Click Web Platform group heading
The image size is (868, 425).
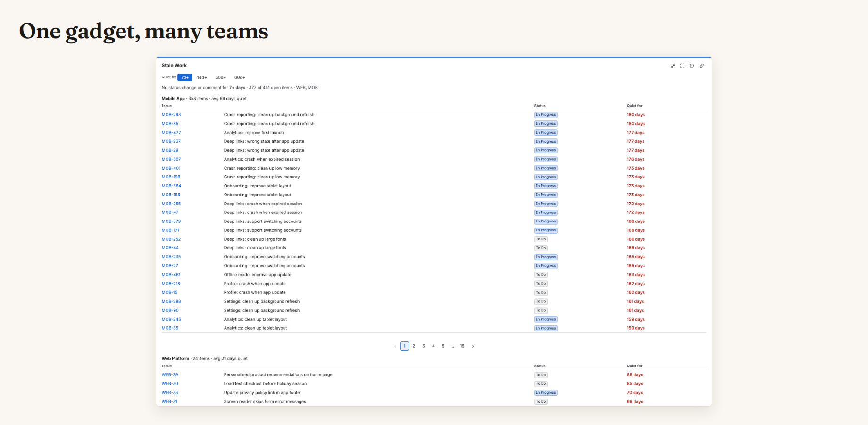click(175, 359)
